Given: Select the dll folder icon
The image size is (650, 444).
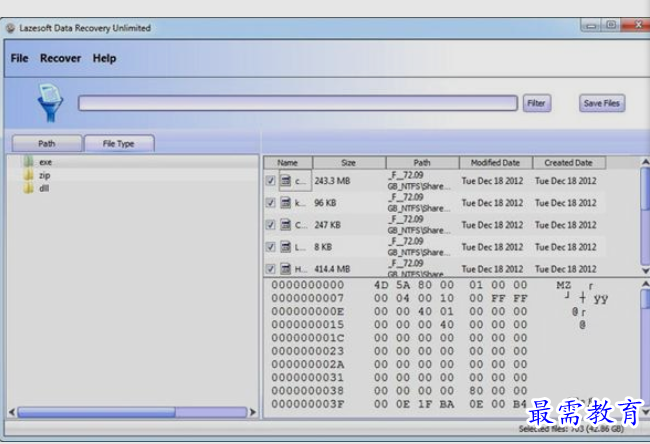Looking at the screenshot, I should (x=29, y=188).
